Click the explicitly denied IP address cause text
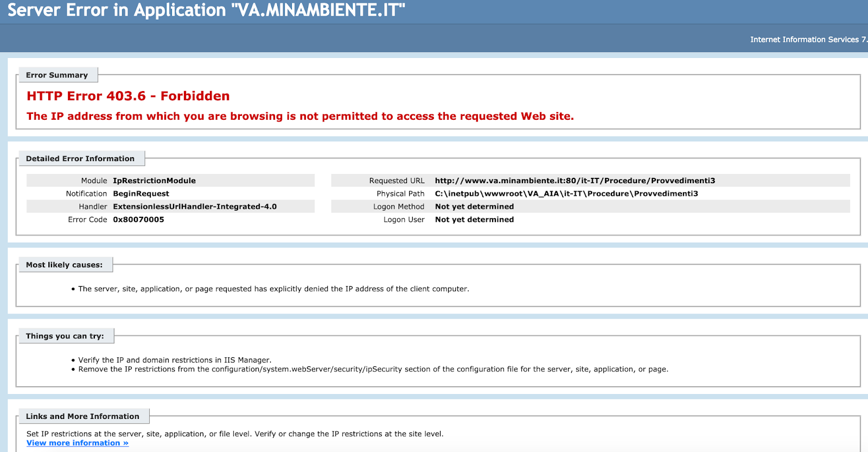The width and height of the screenshot is (868, 452). [273, 289]
